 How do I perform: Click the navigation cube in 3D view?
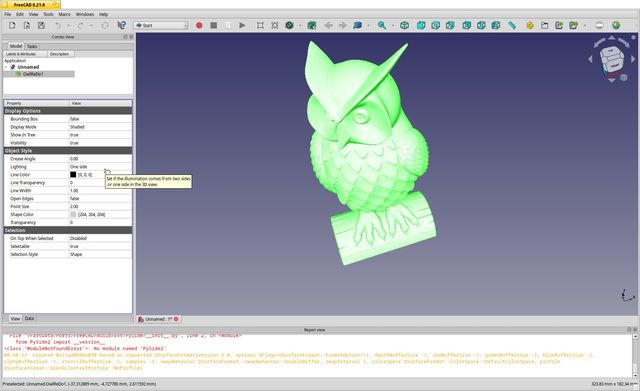click(612, 60)
